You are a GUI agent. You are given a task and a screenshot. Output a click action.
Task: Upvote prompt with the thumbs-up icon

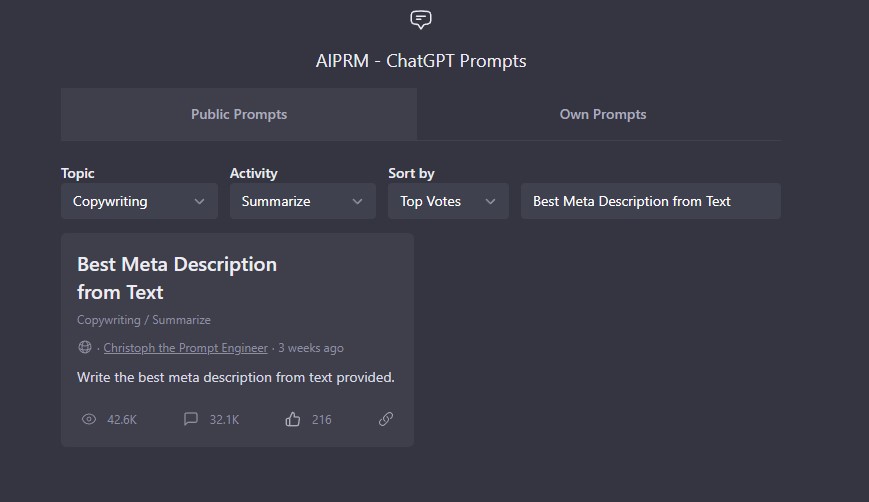tap(293, 419)
